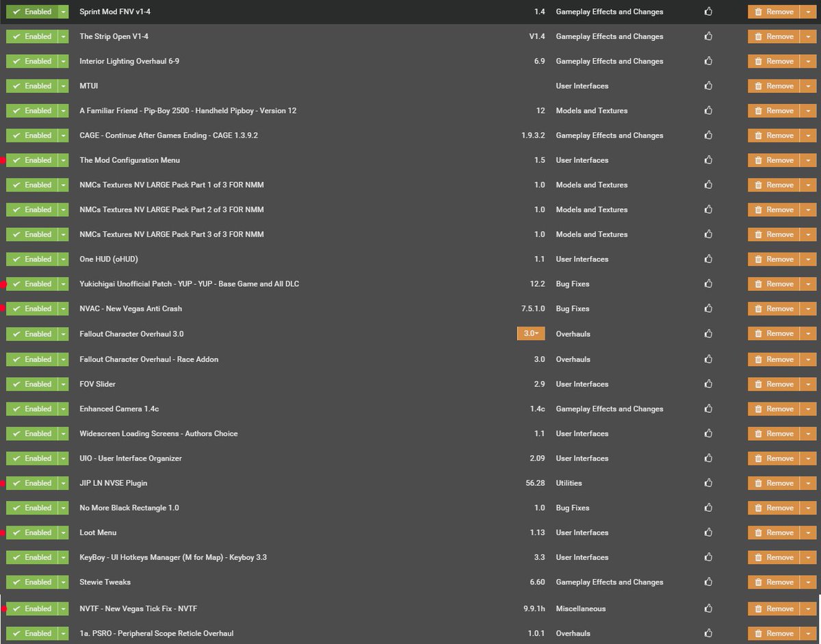821x644 pixels.
Task: Disable NVAC New Vegas Anti Crash
Action: point(31,309)
